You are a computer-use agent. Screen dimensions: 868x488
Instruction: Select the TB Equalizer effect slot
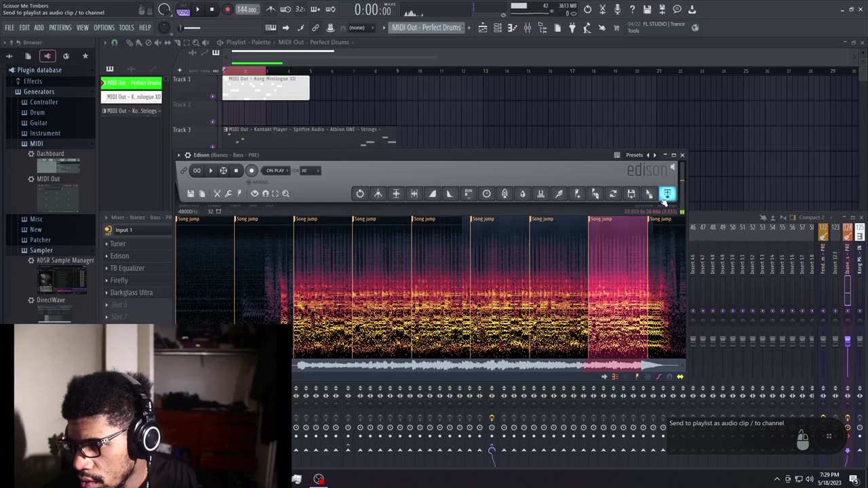coord(127,268)
